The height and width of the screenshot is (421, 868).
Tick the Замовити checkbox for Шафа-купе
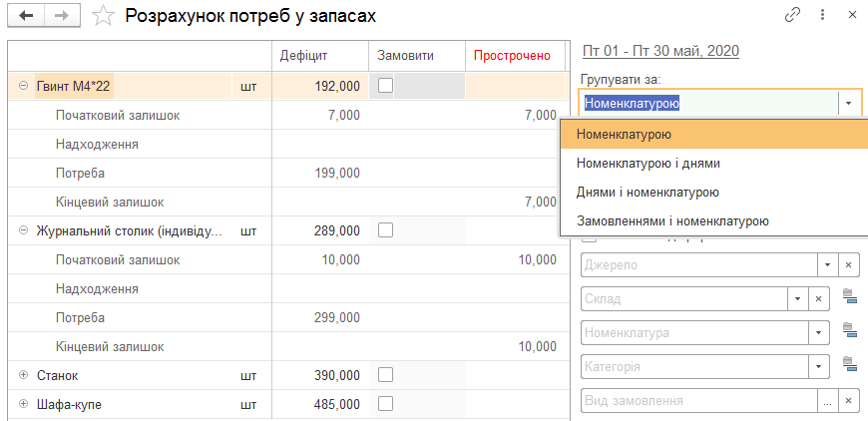pyautogui.click(x=385, y=404)
